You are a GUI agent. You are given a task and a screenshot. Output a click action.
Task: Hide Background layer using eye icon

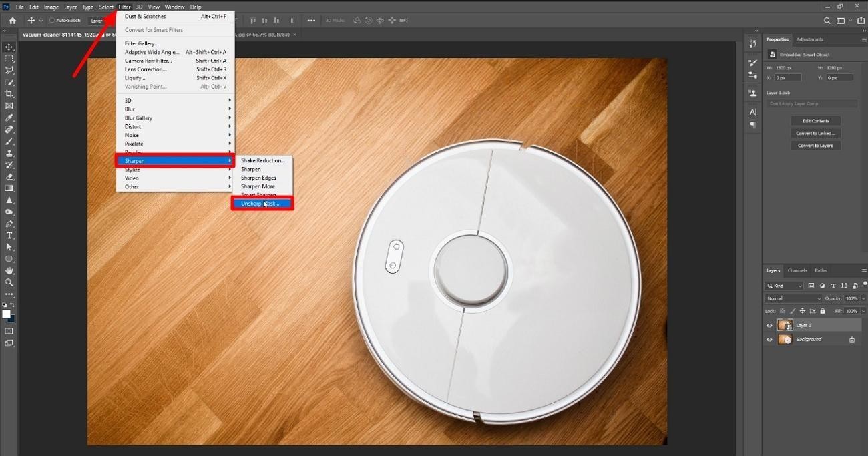tap(769, 340)
